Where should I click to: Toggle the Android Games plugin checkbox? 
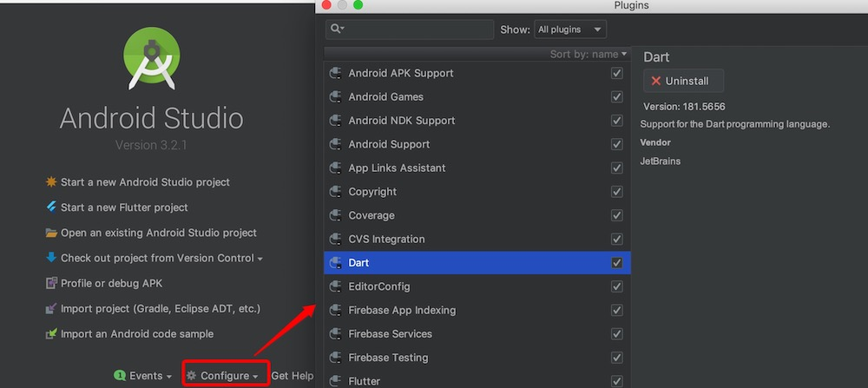click(x=616, y=97)
